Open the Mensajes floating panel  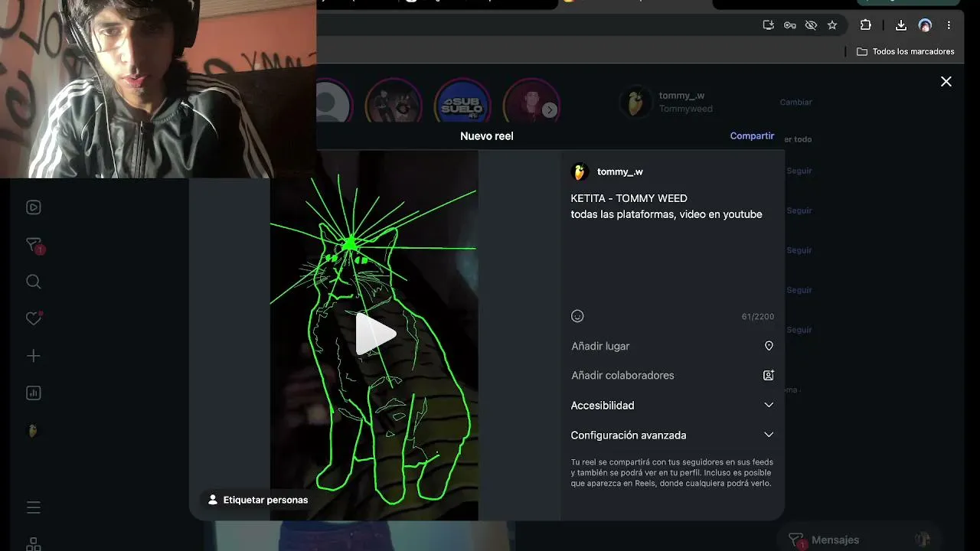point(859,540)
